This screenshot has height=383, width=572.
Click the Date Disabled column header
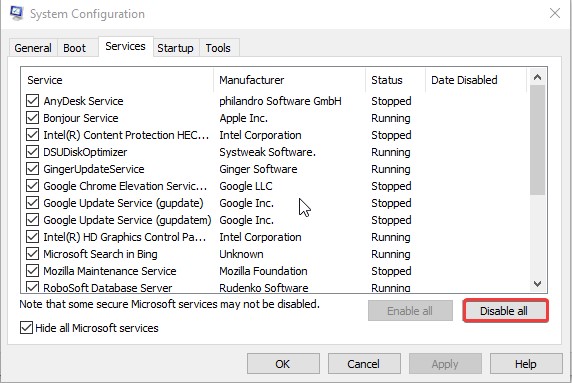click(476, 80)
